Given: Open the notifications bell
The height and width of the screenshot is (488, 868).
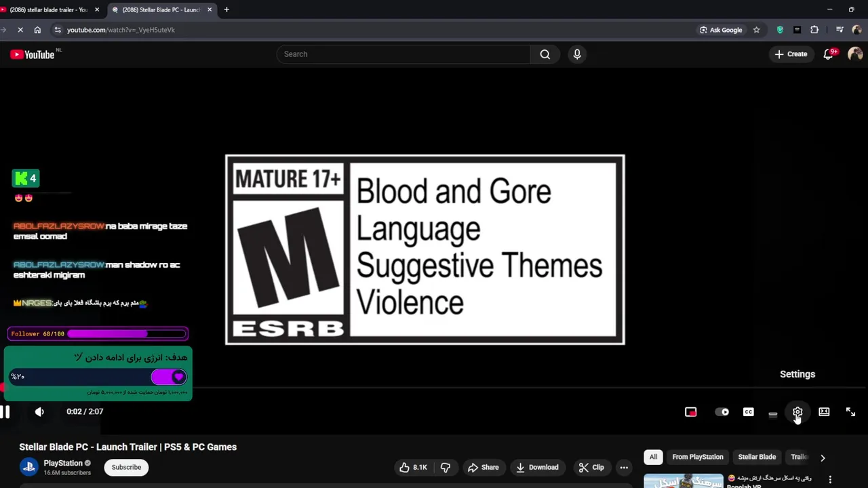Looking at the screenshot, I should coord(828,54).
